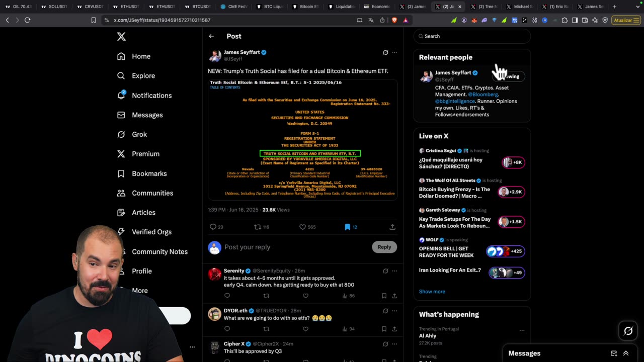Click the Grok icon on Serenity's reply
The width and height of the screenshot is (644, 362).
(x=385, y=270)
